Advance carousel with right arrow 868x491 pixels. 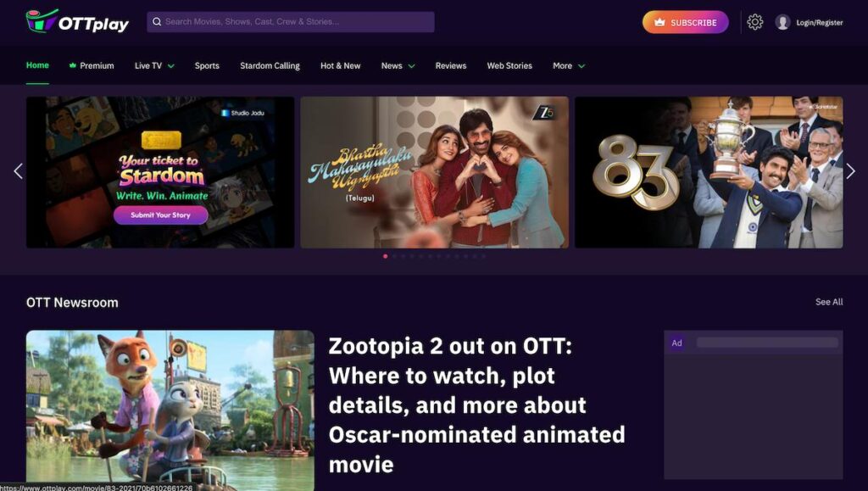tap(851, 171)
